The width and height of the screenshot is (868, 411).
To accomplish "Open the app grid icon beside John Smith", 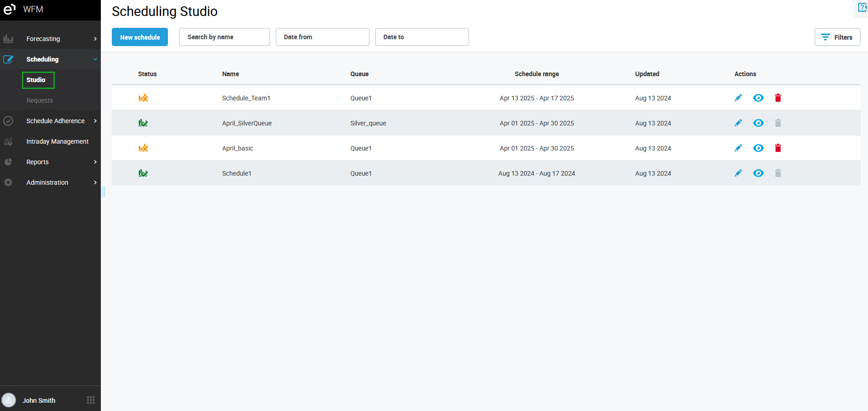I will pyautogui.click(x=91, y=400).
